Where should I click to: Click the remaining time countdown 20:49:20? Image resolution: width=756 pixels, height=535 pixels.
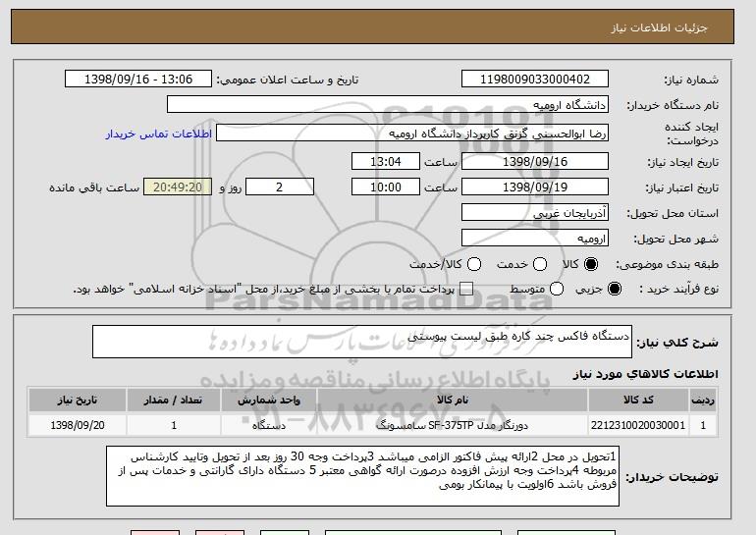click(178, 187)
